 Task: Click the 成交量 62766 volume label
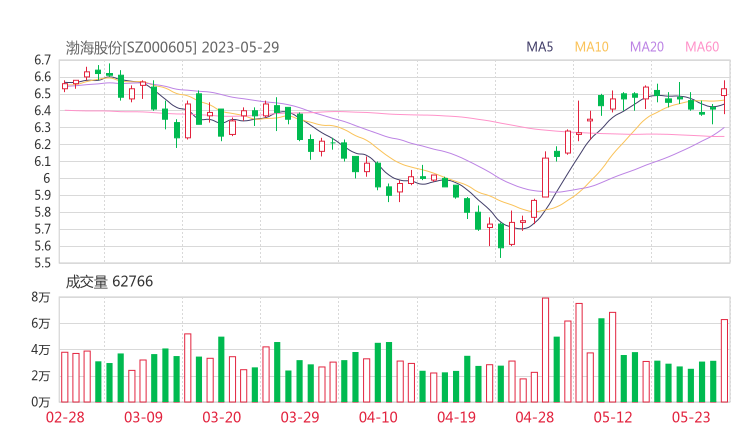tap(109, 281)
